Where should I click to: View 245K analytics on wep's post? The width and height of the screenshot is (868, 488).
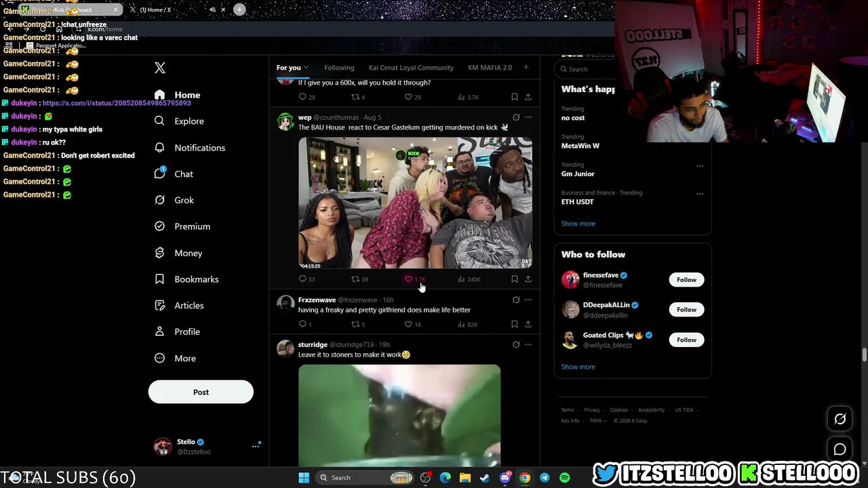pos(469,279)
